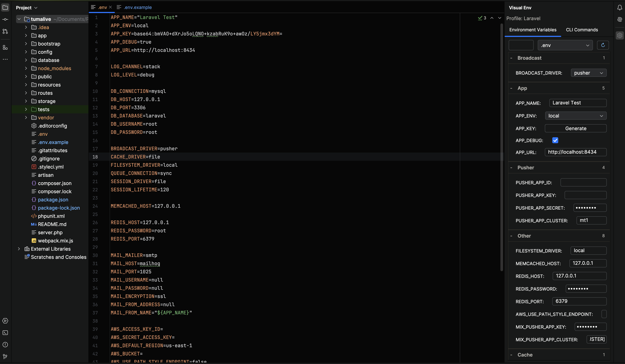Screen dimensions: 625x364
Task: Expand the config folder
Action: tap(26, 52)
